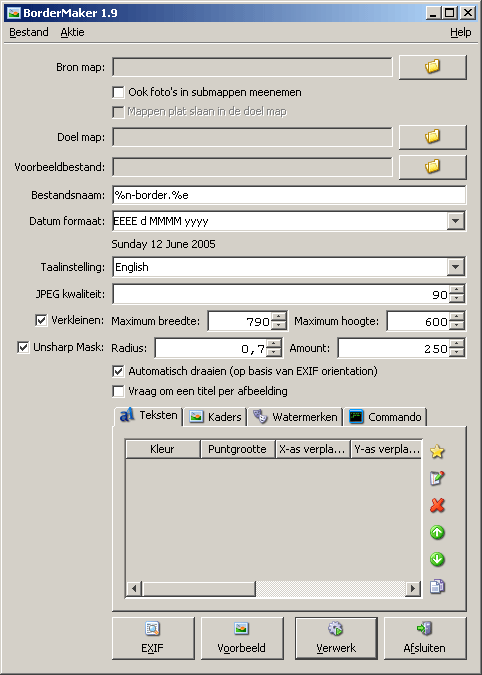Open the Aktie menu
Image resolution: width=482 pixels, height=675 pixels.
coord(72,32)
